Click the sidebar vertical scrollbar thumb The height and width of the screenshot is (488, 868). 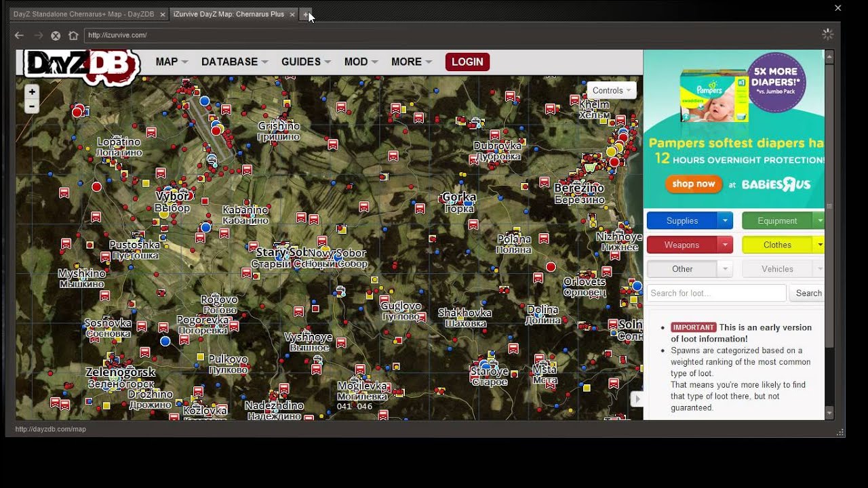tap(829, 207)
